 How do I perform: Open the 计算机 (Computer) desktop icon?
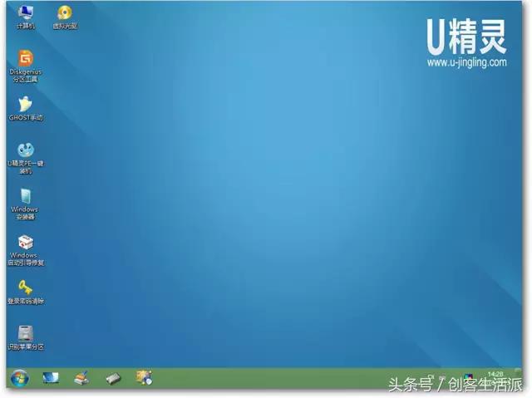(x=26, y=17)
